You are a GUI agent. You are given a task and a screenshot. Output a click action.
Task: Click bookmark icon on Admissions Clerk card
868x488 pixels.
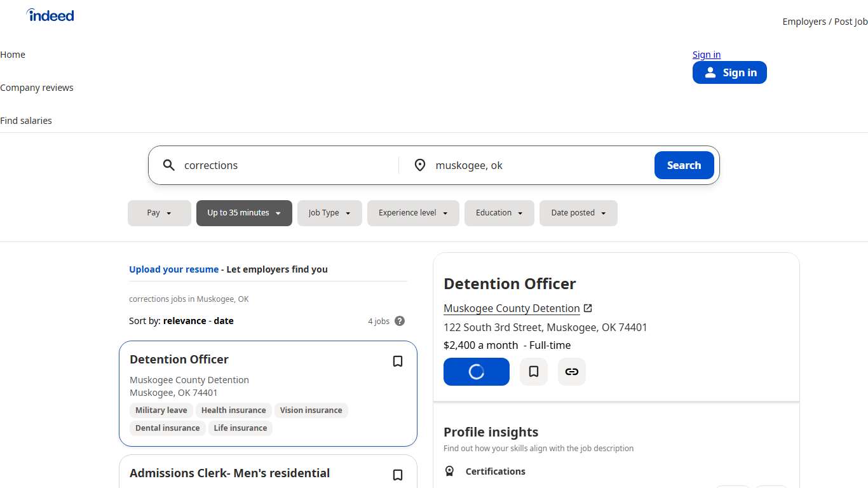[398, 475]
